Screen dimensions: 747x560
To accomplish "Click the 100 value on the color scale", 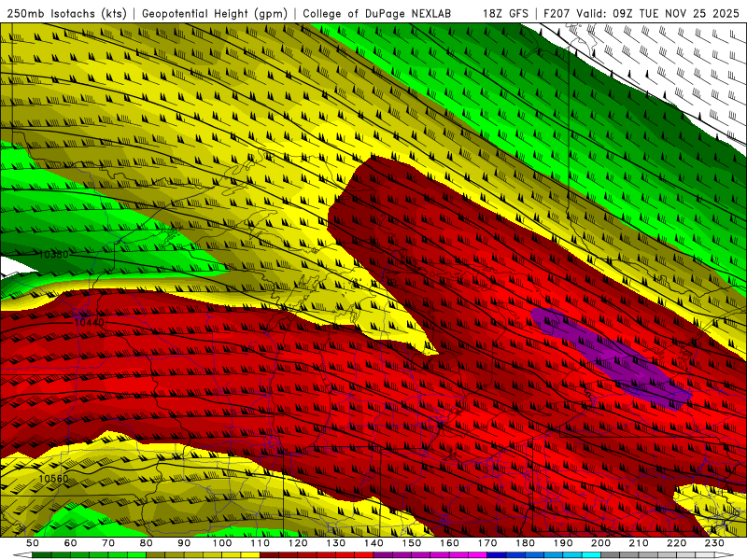I will coord(222,543).
